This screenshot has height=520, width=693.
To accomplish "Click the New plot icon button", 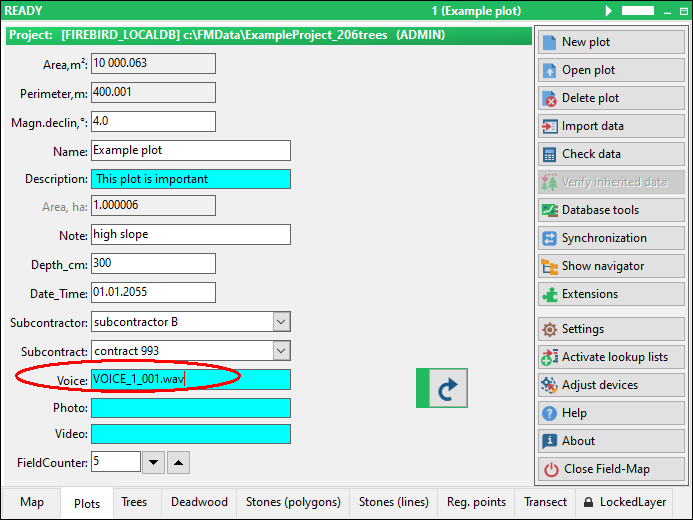I will pos(550,42).
